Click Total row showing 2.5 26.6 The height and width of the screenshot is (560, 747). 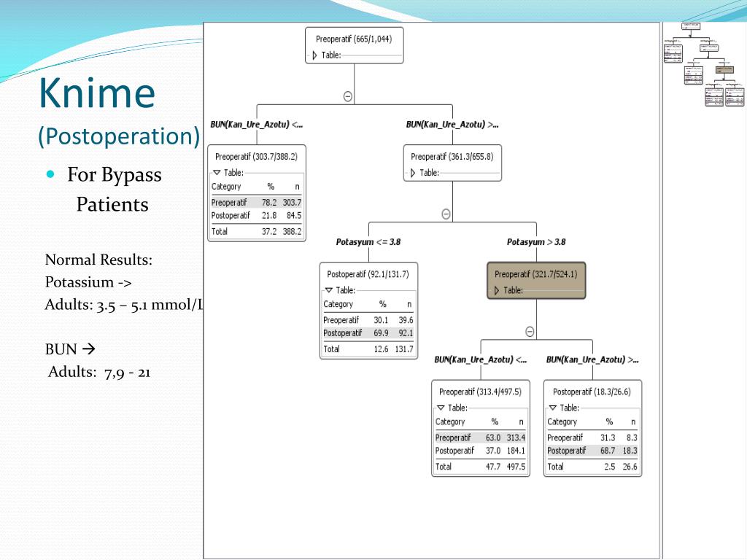click(592, 467)
